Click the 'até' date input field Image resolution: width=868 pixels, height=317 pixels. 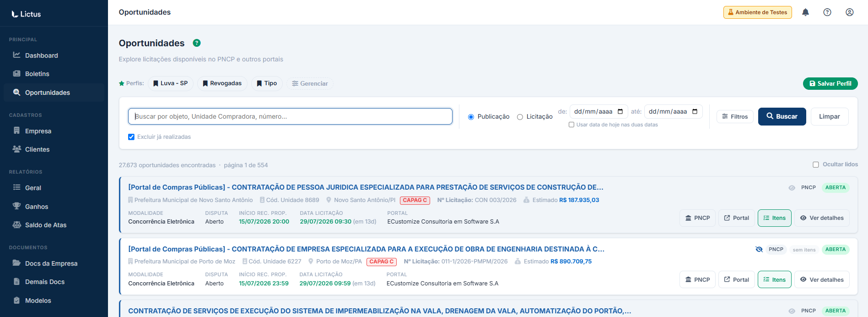[673, 111]
